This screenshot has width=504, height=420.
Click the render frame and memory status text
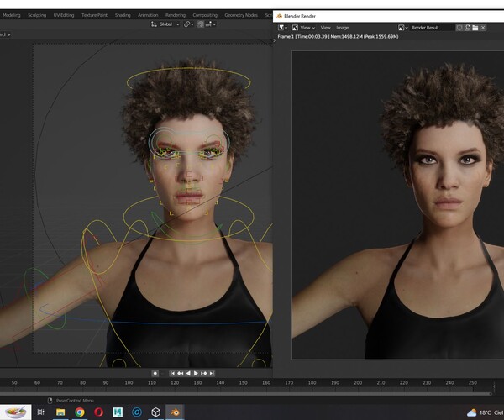pyautogui.click(x=338, y=37)
